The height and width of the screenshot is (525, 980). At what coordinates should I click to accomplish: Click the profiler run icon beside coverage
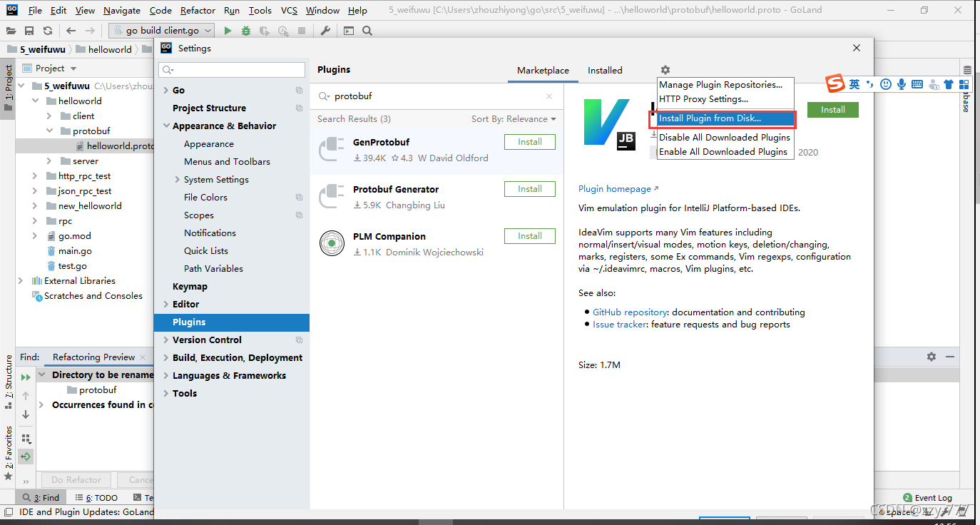[x=283, y=31]
